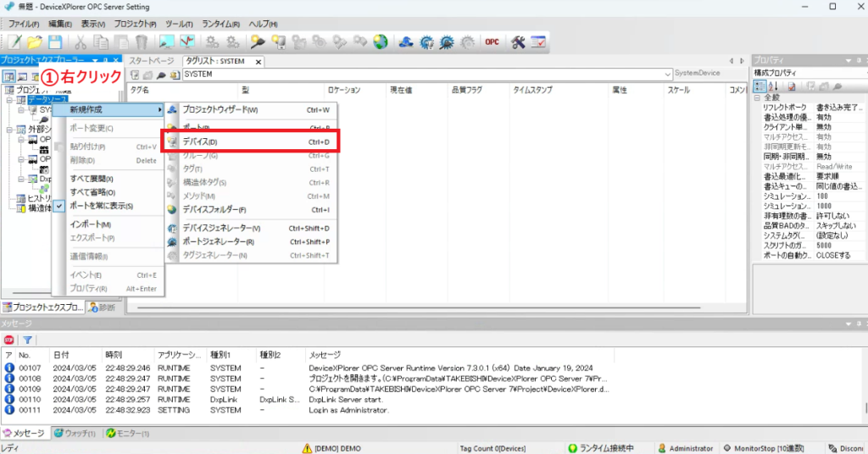Choose ポートジェネレーター in the submenu
The image size is (868, 454).
coord(251,241)
